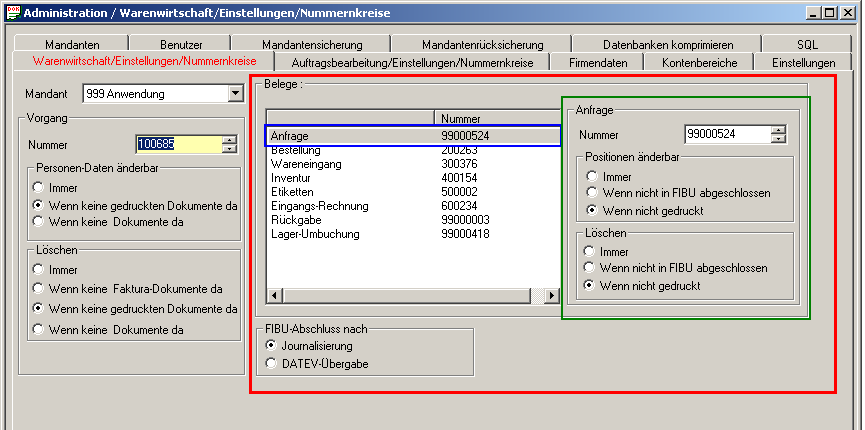Select Journalisierung radio button
This screenshot has width=865, height=430.
point(272,345)
